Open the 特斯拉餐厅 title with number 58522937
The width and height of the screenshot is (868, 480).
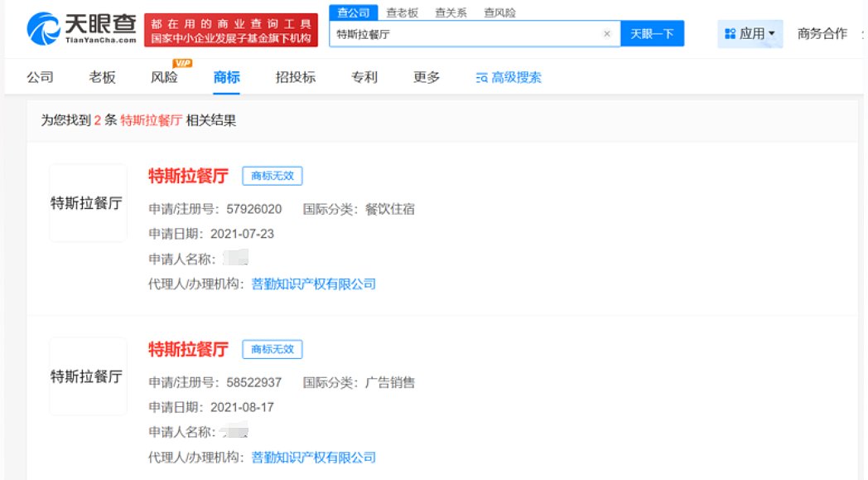click(x=188, y=350)
